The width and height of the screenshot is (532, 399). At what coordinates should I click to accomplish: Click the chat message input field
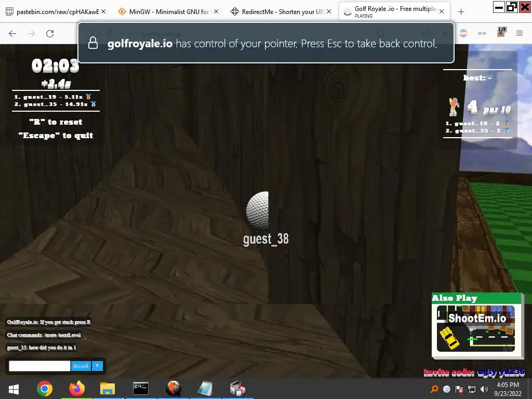pyautogui.click(x=39, y=366)
